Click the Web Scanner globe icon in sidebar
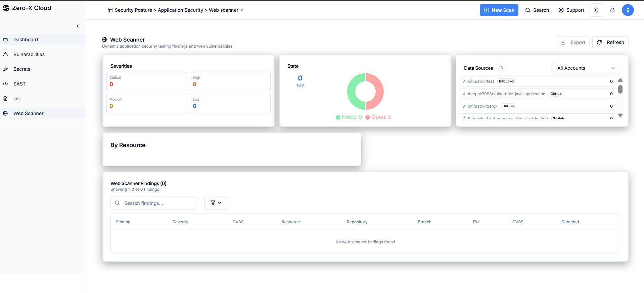 click(x=5, y=113)
